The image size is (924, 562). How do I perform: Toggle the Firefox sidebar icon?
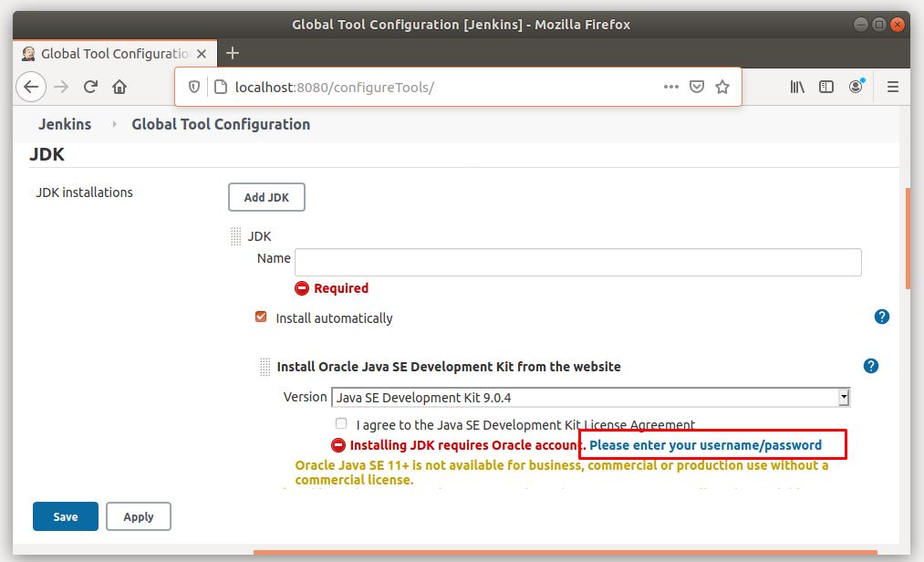click(826, 86)
